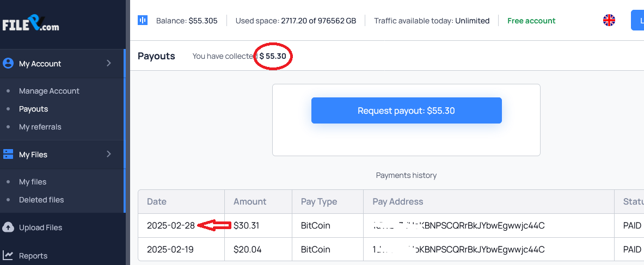Click the Reports chart icon
The width and height of the screenshot is (644, 265).
pos(8,256)
